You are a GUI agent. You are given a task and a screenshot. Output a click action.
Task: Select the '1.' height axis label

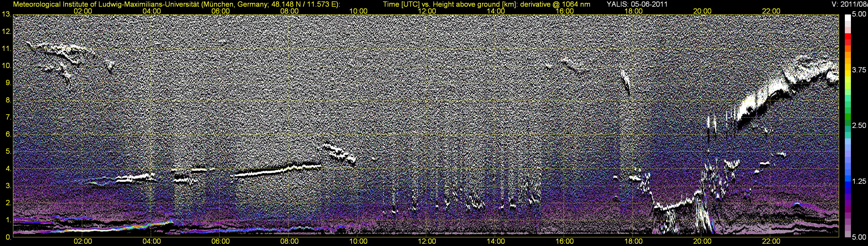[x=8, y=220]
